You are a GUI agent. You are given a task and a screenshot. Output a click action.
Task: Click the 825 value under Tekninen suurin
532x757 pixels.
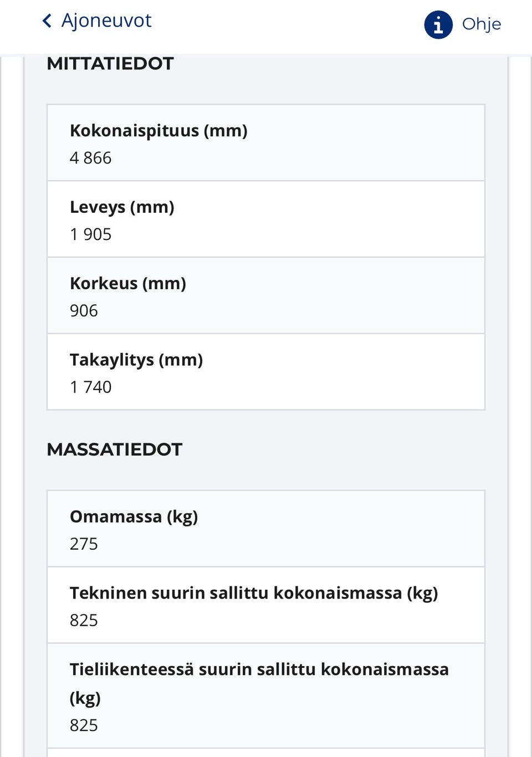click(x=84, y=621)
